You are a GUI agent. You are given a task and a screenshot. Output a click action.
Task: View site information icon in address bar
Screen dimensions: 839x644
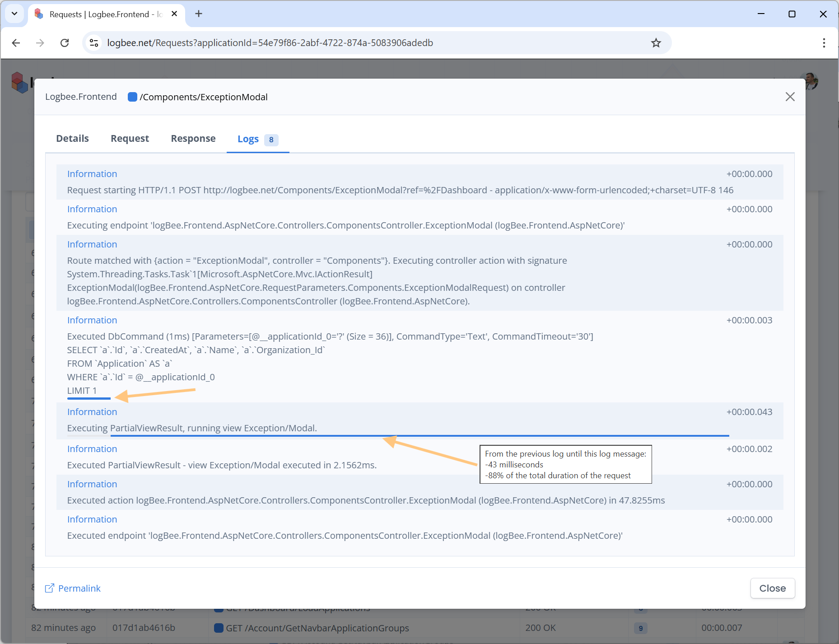[x=94, y=43]
